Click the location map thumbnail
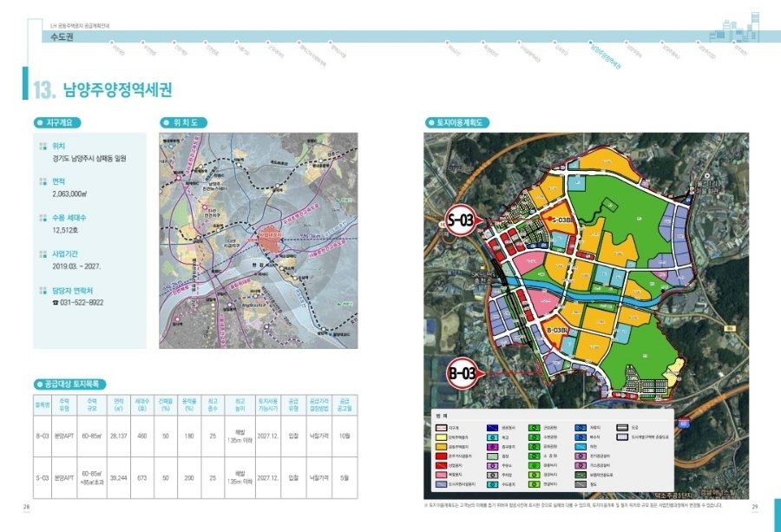This screenshot has width=781, height=532. (x=259, y=240)
